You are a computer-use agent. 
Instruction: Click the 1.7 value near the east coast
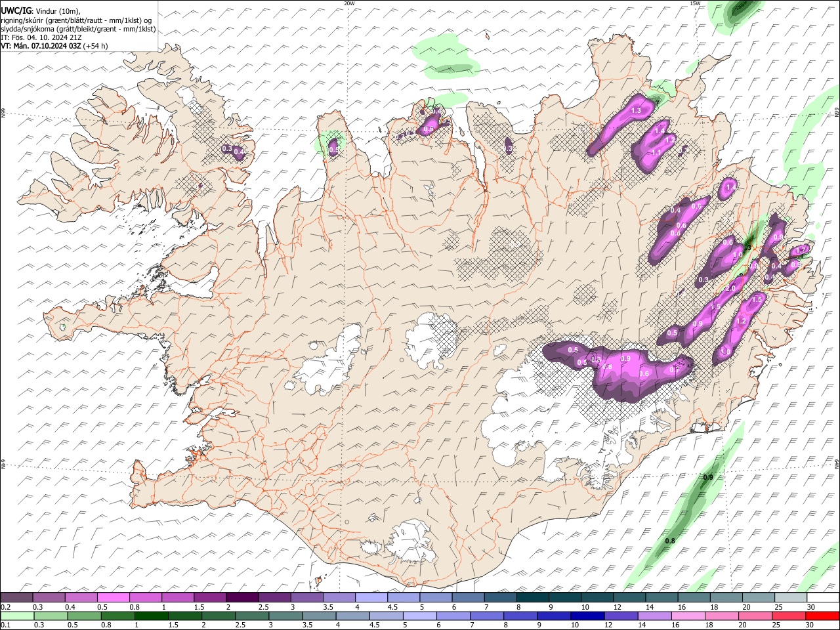pos(801,251)
